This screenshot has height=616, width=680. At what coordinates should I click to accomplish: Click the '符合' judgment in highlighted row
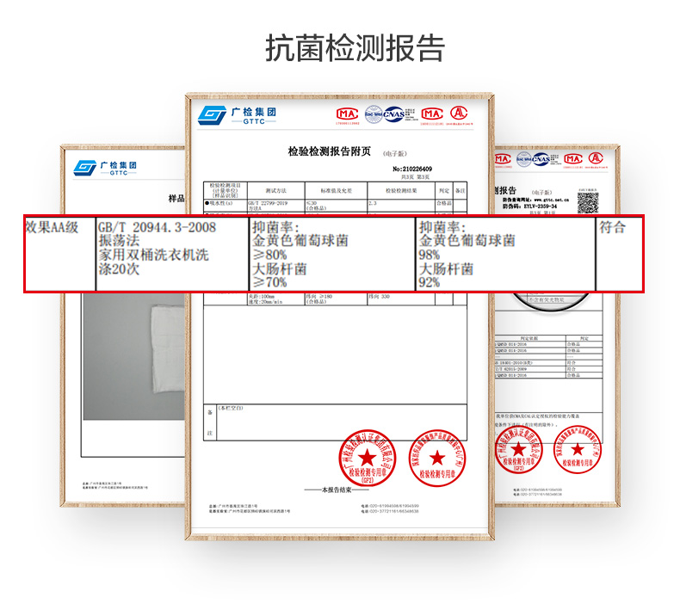(612, 227)
